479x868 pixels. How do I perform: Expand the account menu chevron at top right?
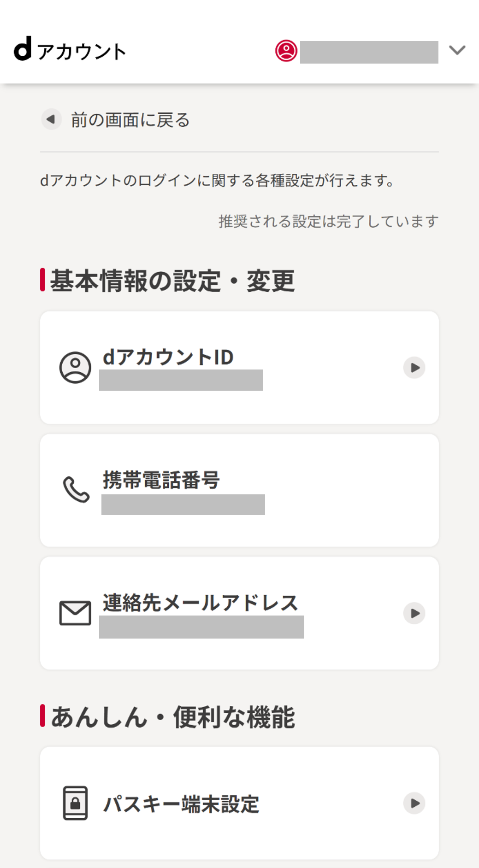(x=456, y=50)
